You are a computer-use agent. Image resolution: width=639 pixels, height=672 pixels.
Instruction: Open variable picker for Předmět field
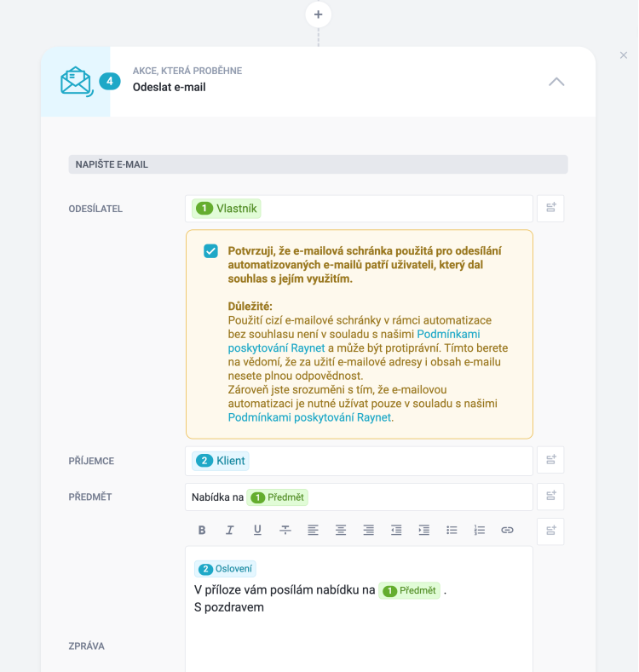click(x=550, y=497)
